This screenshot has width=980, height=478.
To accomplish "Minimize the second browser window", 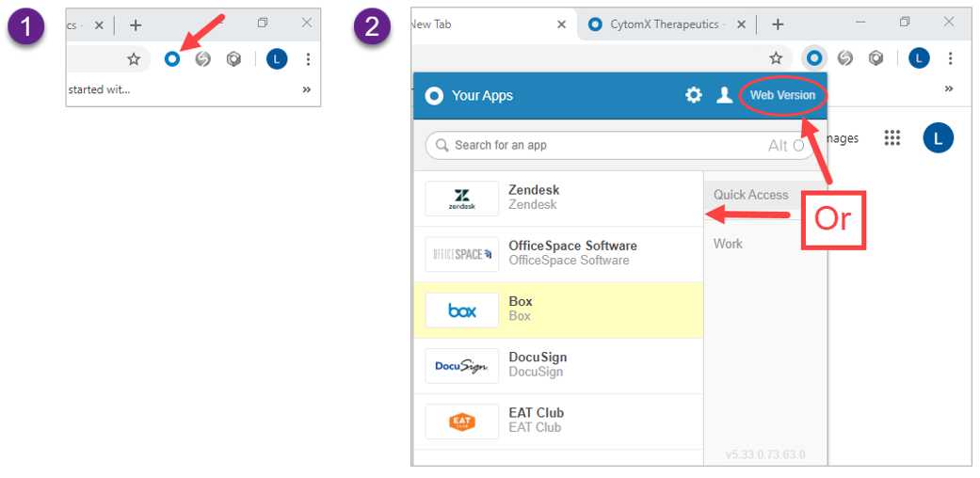I will pos(861,23).
